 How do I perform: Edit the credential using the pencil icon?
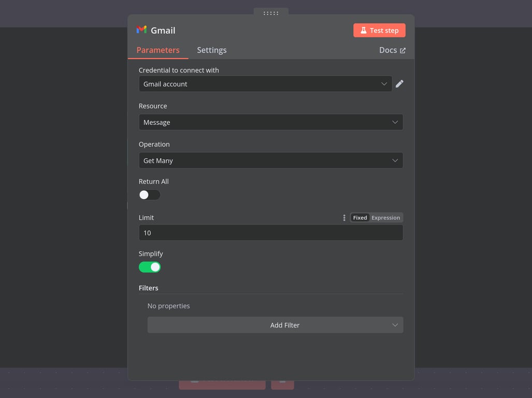point(399,83)
